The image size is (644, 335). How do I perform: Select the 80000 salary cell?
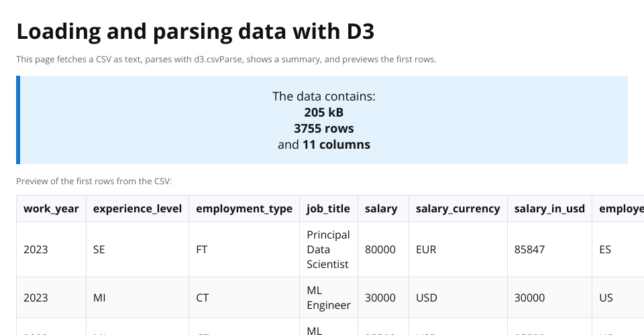tap(380, 250)
